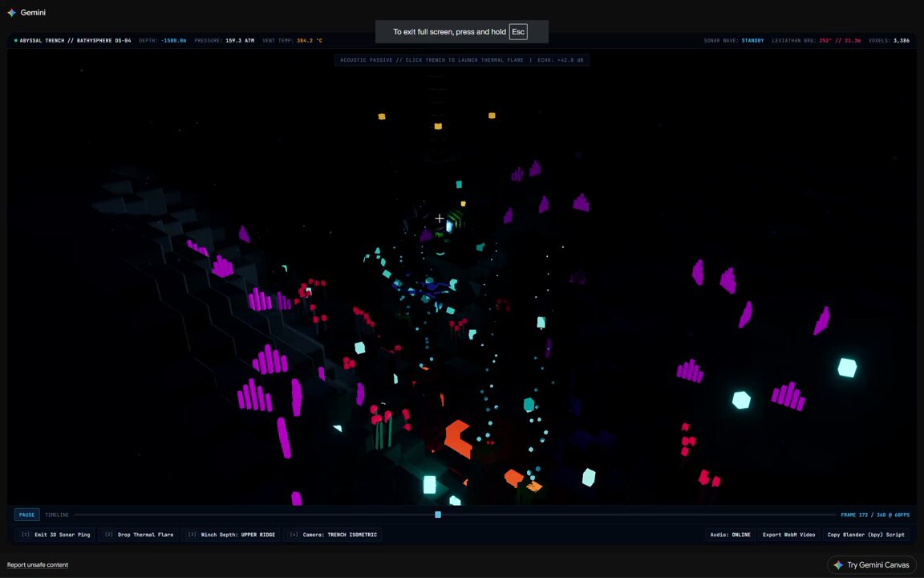This screenshot has width=924, height=578.
Task: Toggle Audio: ONLINE setting
Action: (x=730, y=535)
